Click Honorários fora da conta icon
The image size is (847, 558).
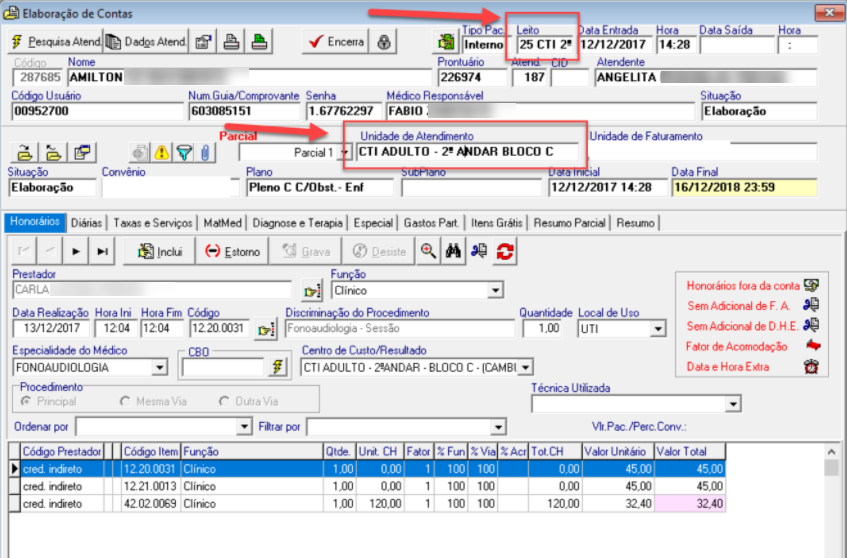click(811, 285)
